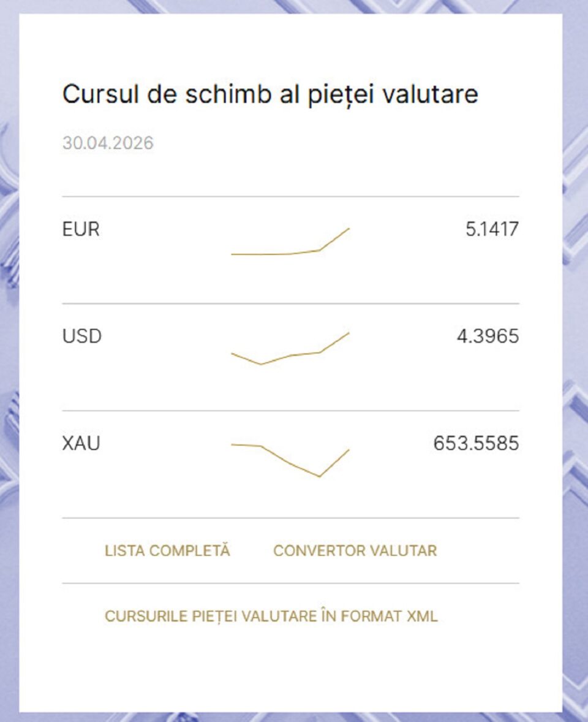
Task: Click the divider line below the EUR row
Action: tap(290, 303)
